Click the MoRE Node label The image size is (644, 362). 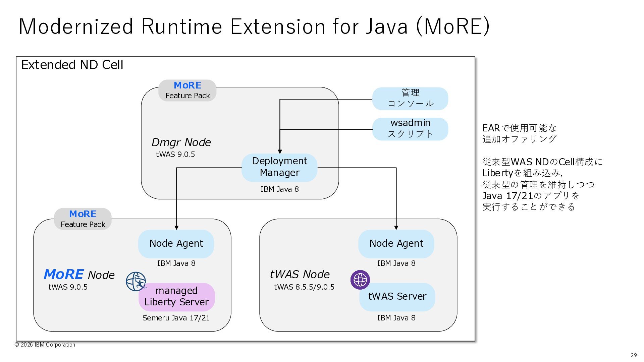[x=79, y=275]
